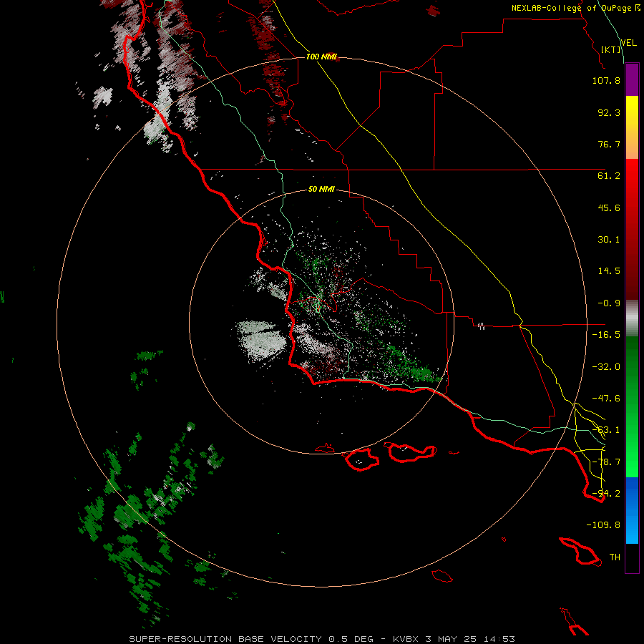The width and height of the screenshot is (644, 644).
Task: Click the -47.6 velocity scale value
Action: pyautogui.click(x=606, y=399)
